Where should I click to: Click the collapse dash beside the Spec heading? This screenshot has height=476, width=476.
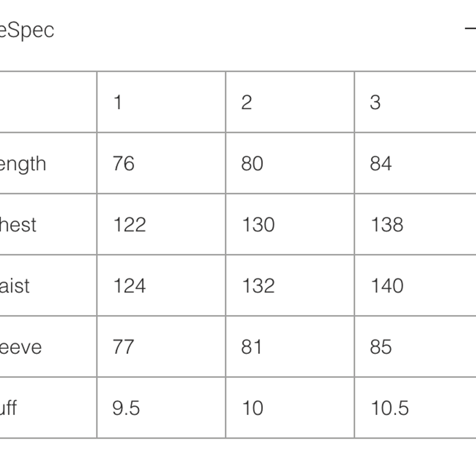click(x=470, y=29)
